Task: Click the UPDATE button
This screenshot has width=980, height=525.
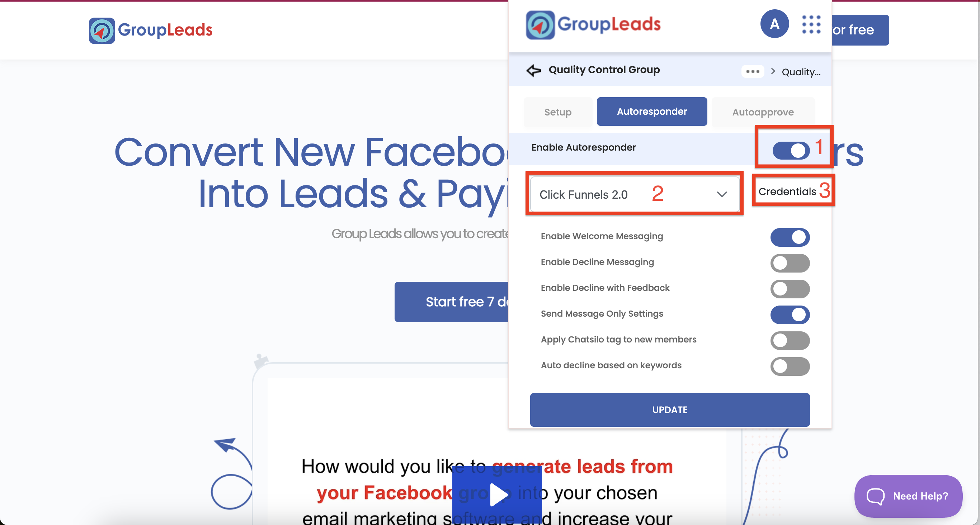Action: coord(670,409)
